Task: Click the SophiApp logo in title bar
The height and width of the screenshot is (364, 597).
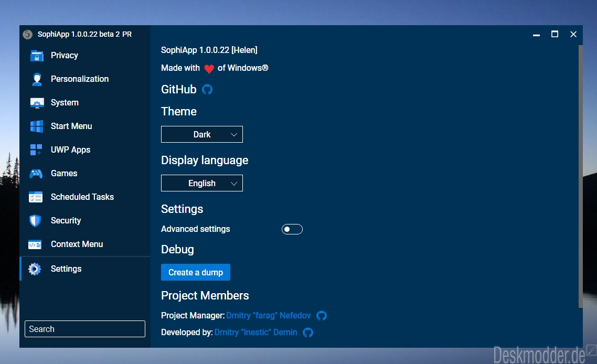Action: coord(28,34)
